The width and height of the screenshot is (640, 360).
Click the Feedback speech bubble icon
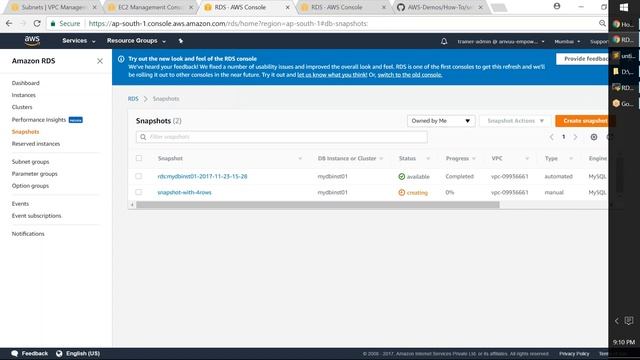pos(15,353)
